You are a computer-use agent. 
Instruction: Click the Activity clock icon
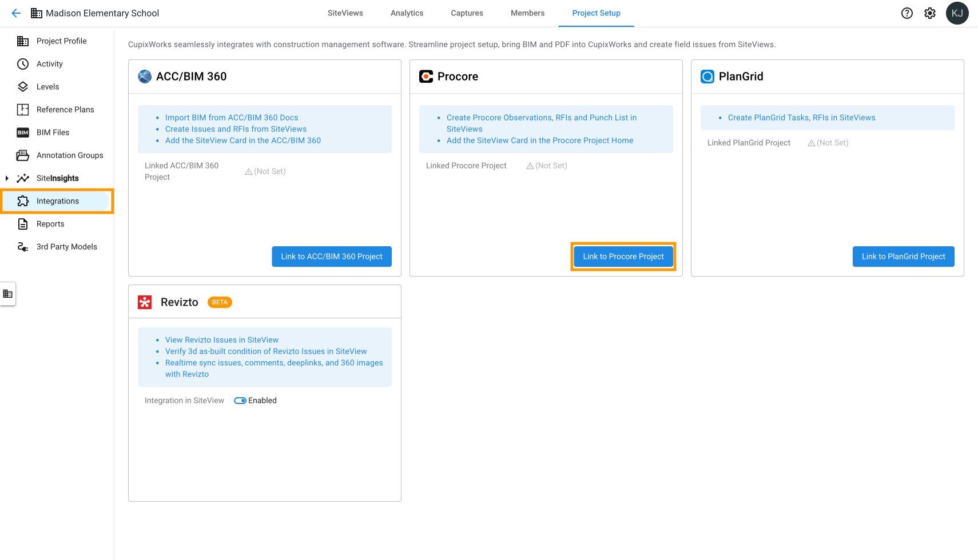coord(23,64)
